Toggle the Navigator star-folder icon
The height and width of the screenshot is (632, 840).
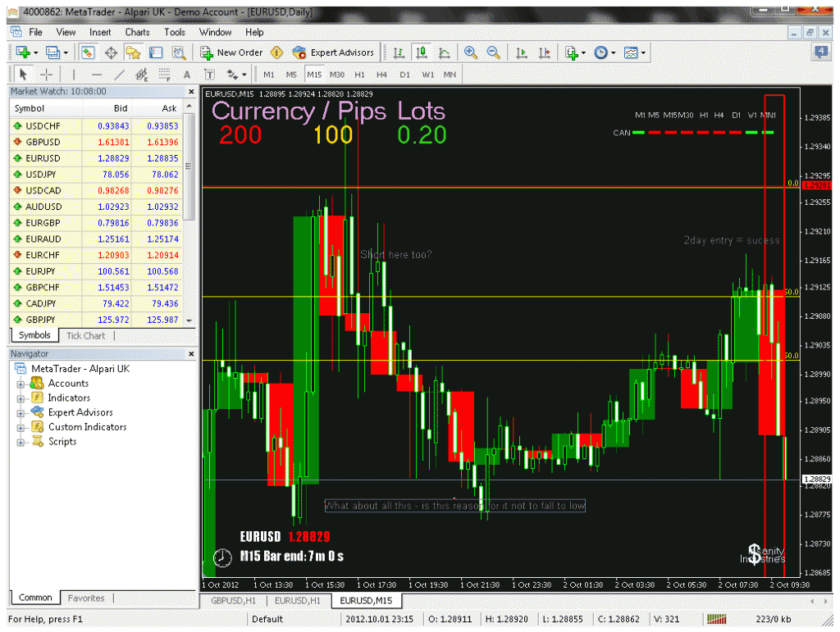click(x=133, y=52)
